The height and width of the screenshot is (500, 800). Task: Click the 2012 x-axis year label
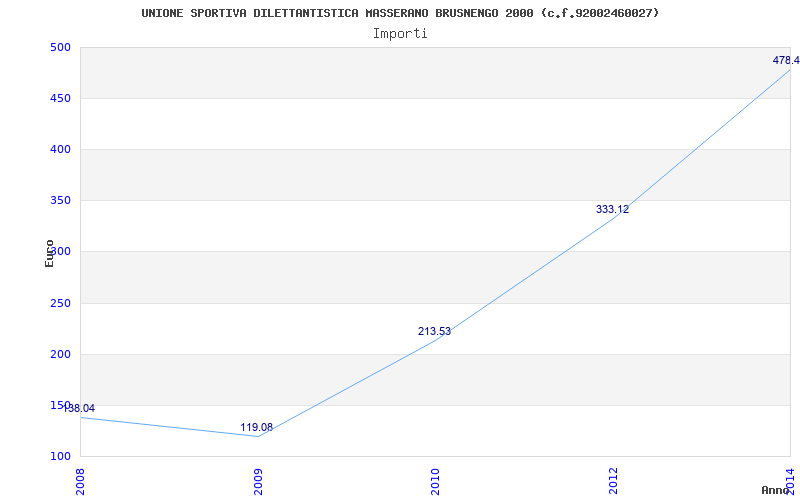click(613, 482)
